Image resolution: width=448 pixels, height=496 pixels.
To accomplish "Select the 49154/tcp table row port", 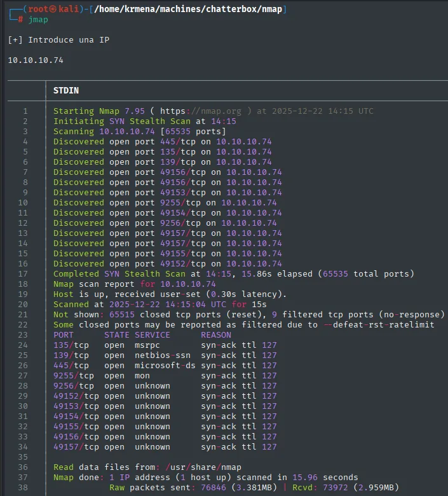I will tap(76, 416).
